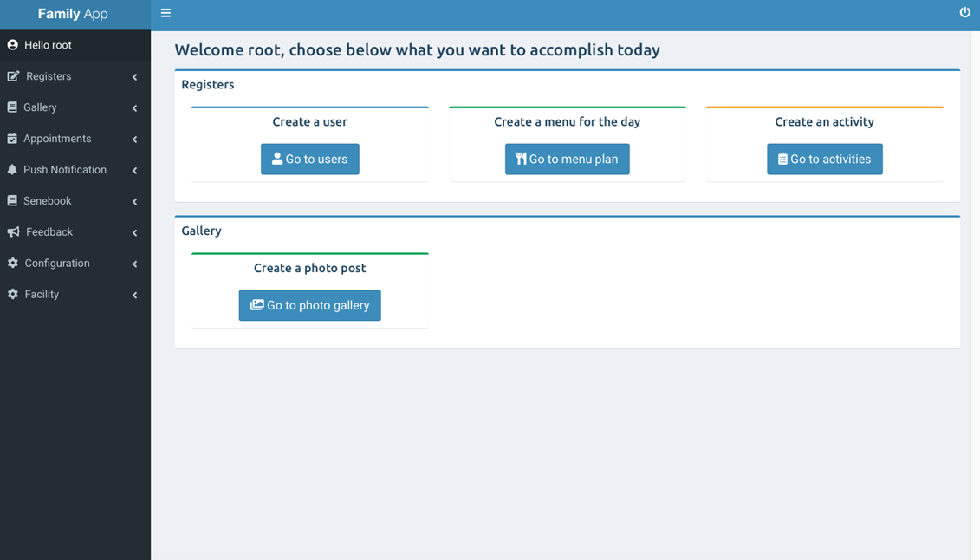Click the megaphone icon beside Feedback
This screenshot has width=980, height=560.
click(13, 232)
